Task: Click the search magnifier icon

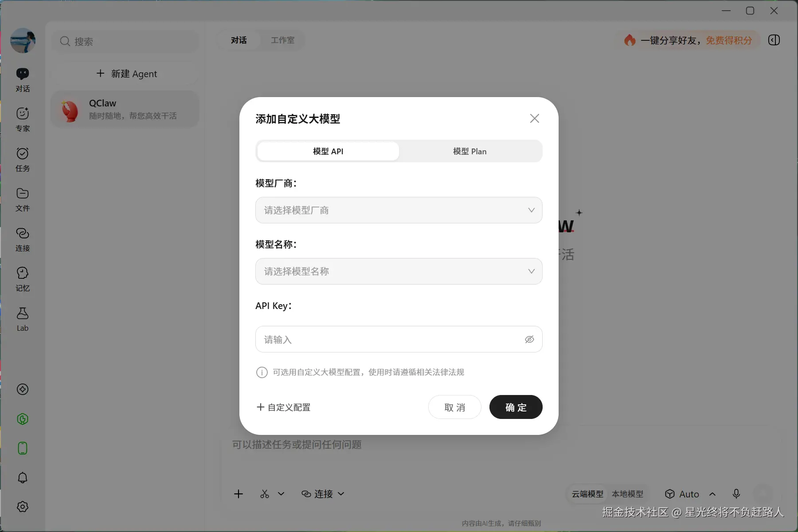Action: pos(65,41)
